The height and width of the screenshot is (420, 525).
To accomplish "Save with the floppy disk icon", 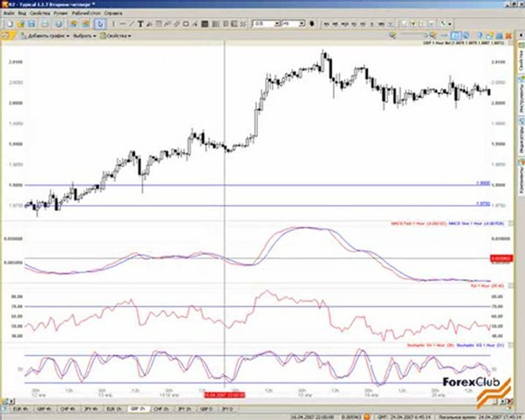I will coord(32,24).
